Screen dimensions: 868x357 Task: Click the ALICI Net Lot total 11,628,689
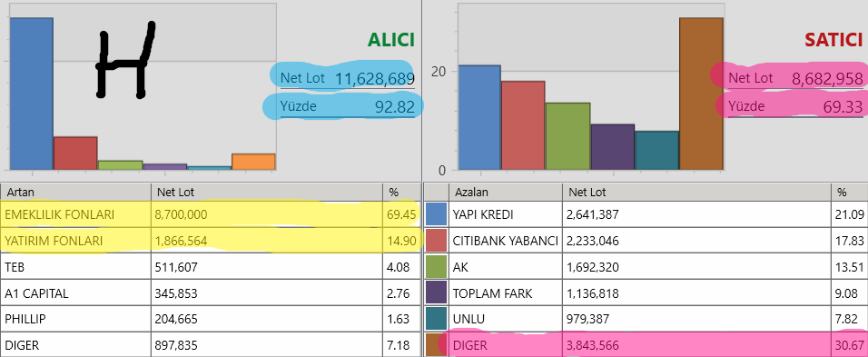click(x=374, y=79)
